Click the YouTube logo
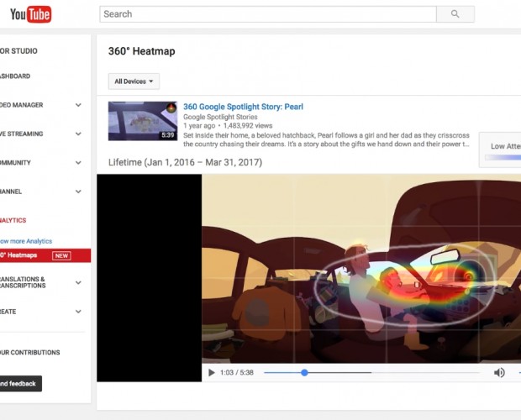 click(30, 14)
